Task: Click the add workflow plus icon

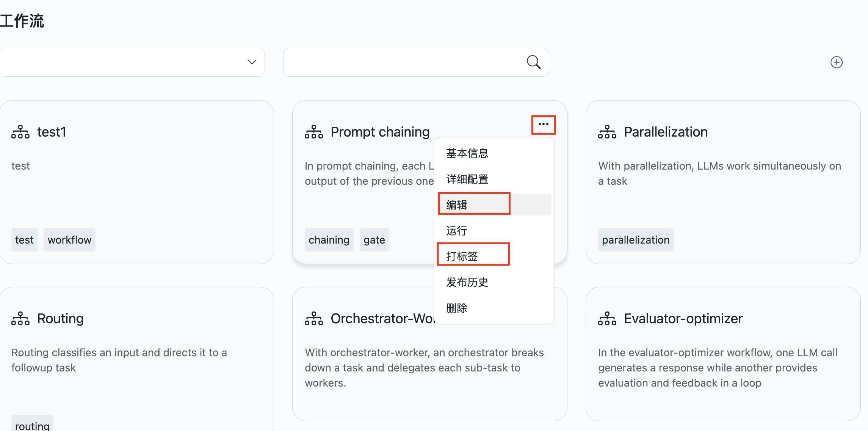Action: click(836, 62)
